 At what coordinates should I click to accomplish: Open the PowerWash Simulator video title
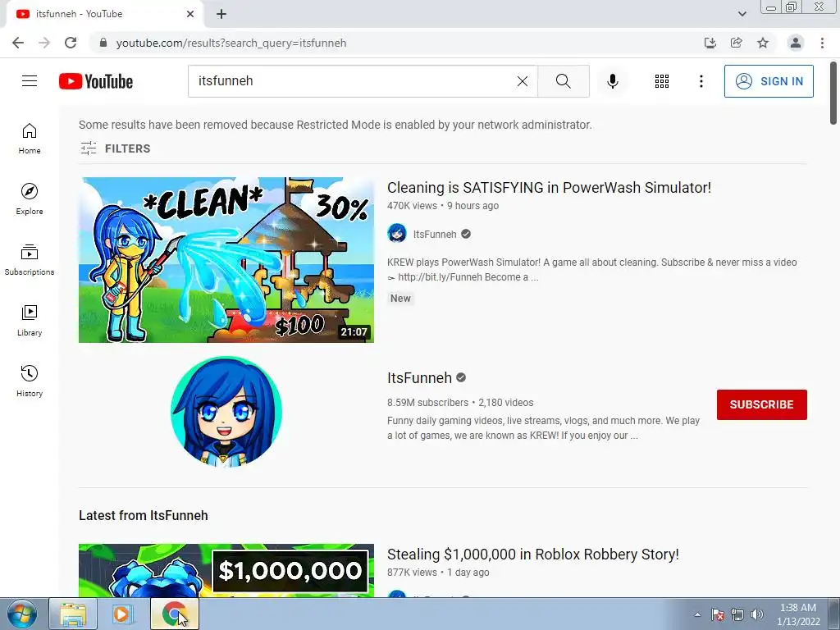point(549,188)
